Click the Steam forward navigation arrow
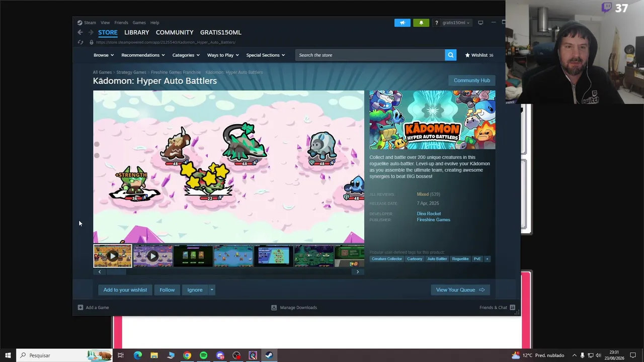This screenshot has width=644, height=362. 90,32
